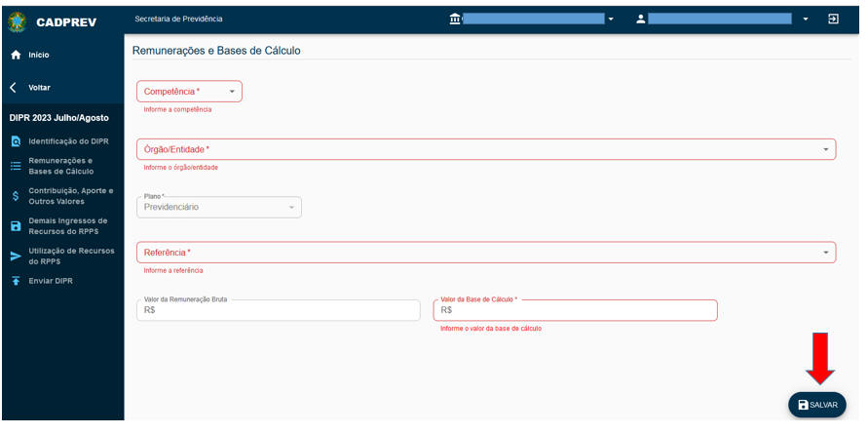Click the Remunerações list icon in sidebar
This screenshot has height=434, width=868.
[x=16, y=167]
